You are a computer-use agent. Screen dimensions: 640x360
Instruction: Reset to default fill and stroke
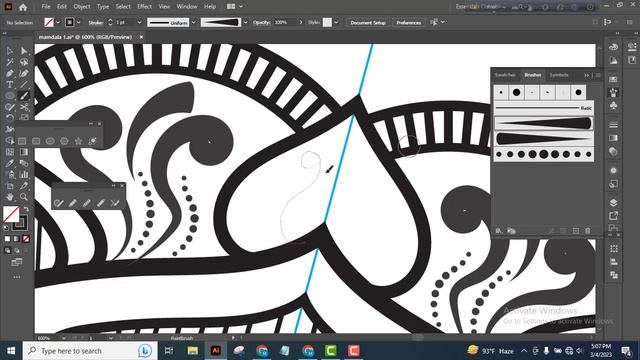tap(6, 228)
